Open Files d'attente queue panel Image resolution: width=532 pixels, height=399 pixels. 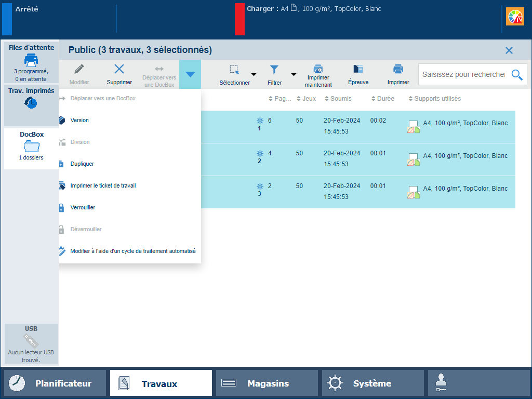point(31,62)
